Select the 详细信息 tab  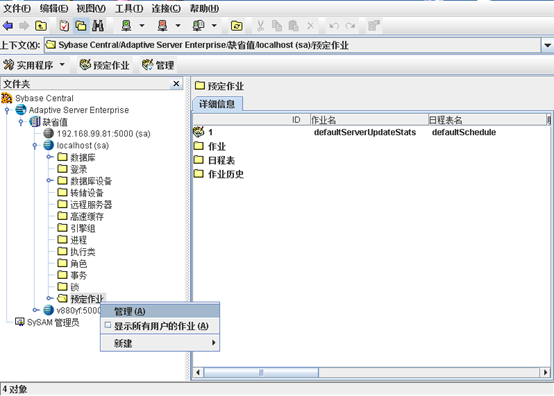click(x=217, y=104)
